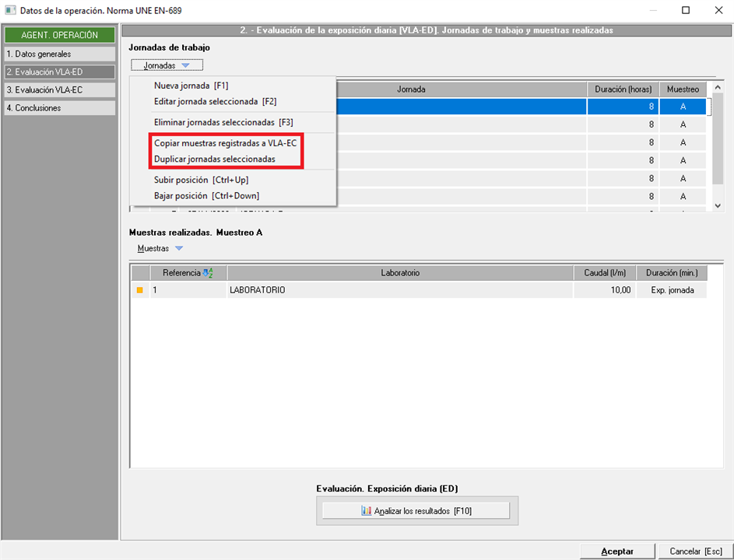Viewport: 734px width, 560px height.
Task: Close the Datos de la operación window
Action: pyautogui.click(x=718, y=10)
